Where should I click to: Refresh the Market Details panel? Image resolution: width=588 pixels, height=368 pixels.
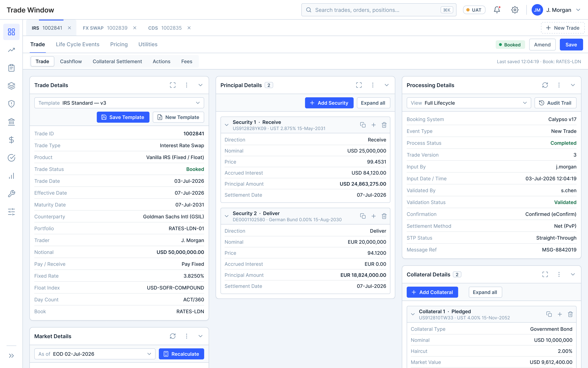click(173, 336)
